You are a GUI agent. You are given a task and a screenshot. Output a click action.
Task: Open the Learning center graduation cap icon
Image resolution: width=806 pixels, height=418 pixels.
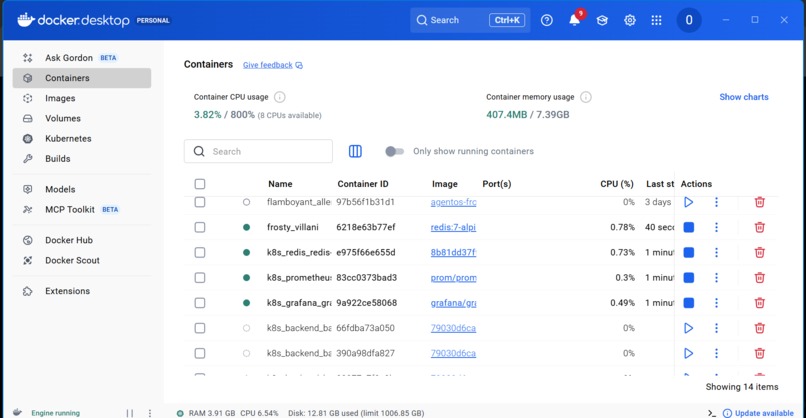point(602,20)
